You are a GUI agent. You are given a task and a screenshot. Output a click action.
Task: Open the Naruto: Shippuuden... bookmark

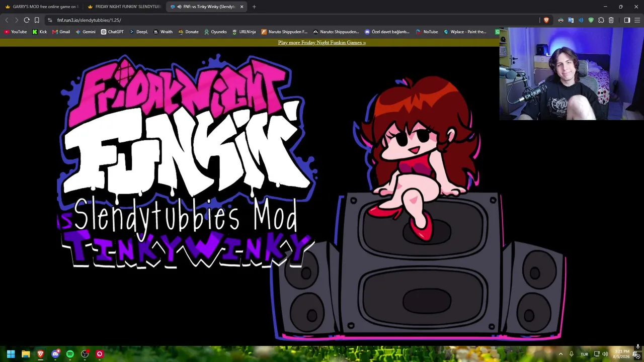[336, 32]
